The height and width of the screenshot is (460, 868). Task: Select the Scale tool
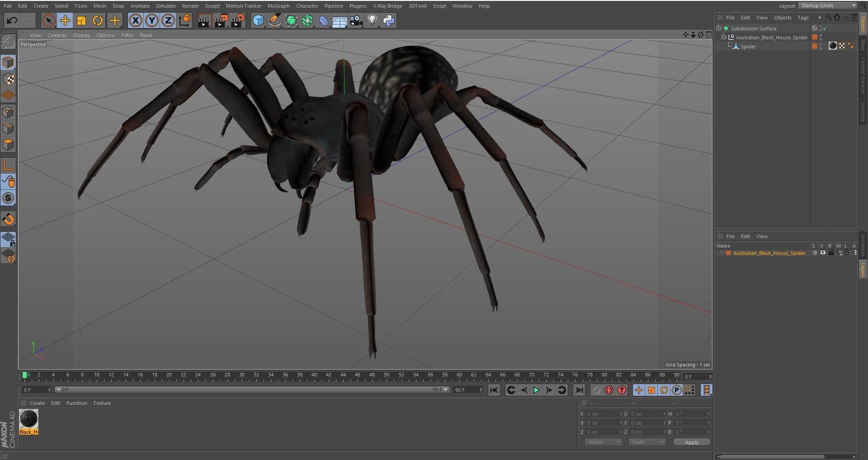tap(81, 20)
